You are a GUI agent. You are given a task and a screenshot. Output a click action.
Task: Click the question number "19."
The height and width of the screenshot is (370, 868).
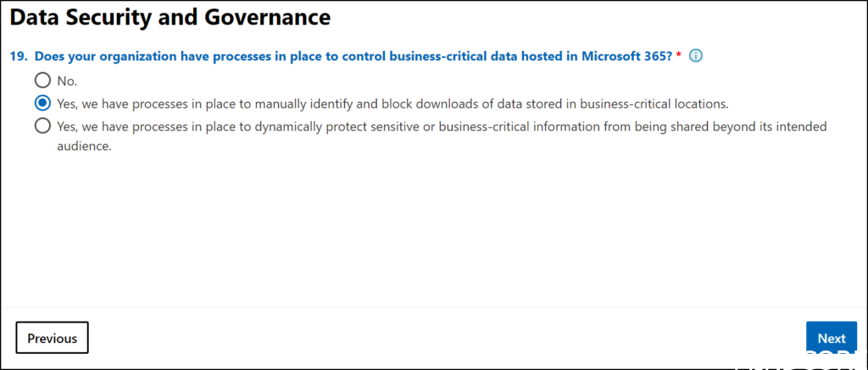19,57
